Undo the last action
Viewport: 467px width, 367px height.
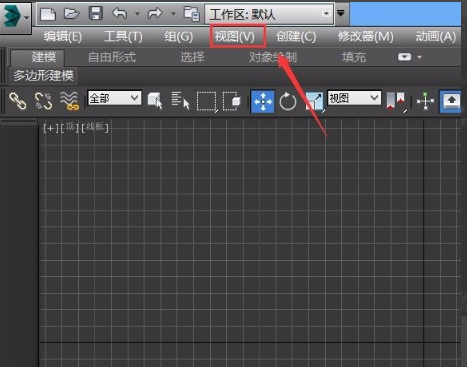click(x=120, y=14)
